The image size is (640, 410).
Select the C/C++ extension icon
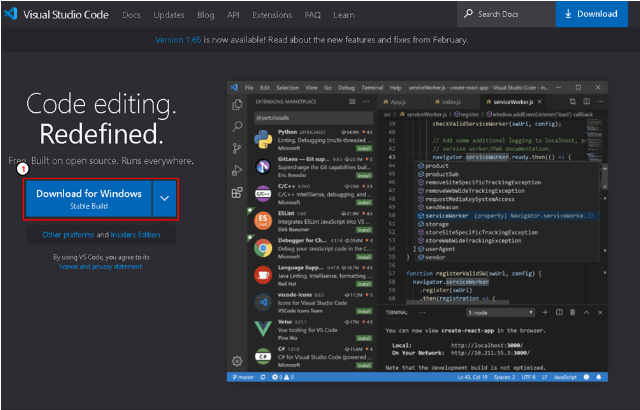[263, 194]
